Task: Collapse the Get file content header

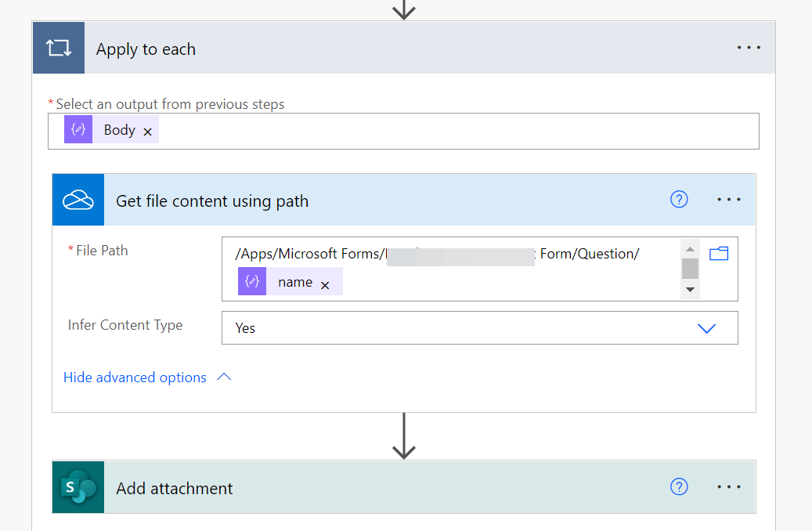Action: (392, 200)
